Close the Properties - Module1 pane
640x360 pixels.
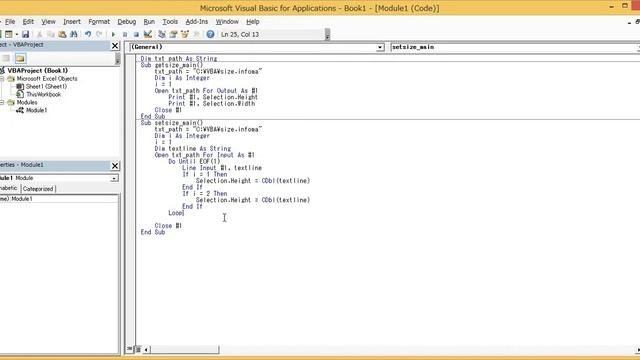115,166
